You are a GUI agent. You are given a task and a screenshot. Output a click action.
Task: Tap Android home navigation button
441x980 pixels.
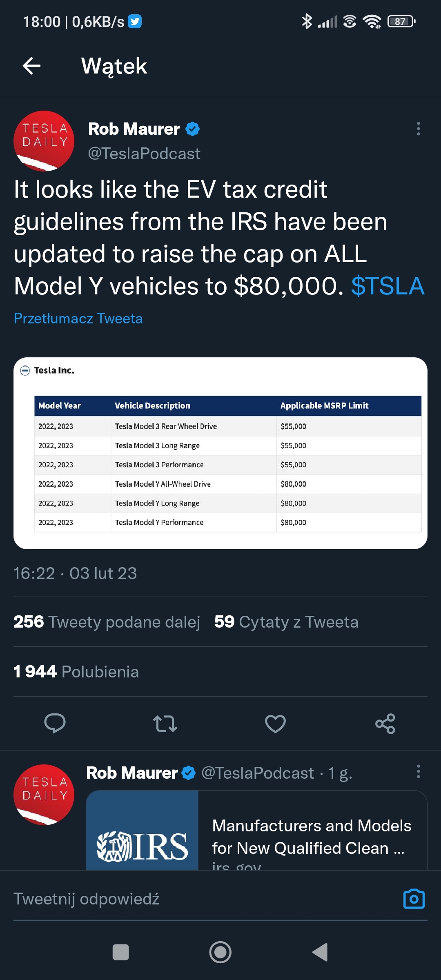pos(220,952)
